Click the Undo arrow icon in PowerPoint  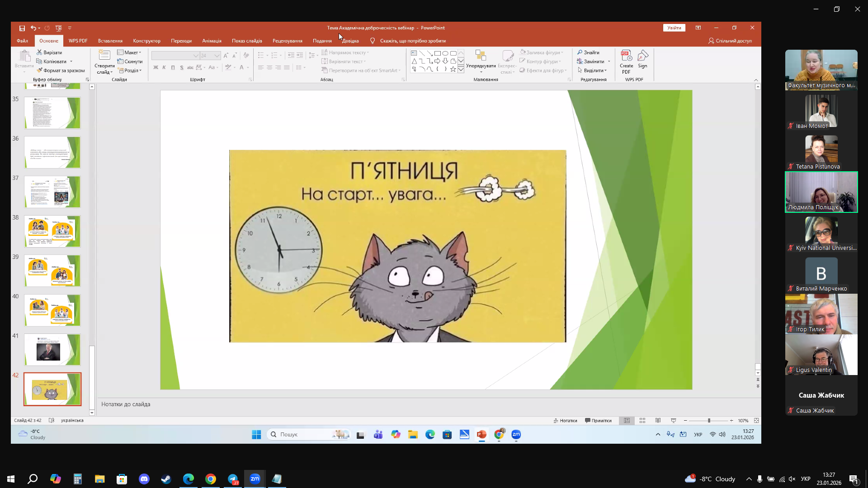click(x=33, y=28)
